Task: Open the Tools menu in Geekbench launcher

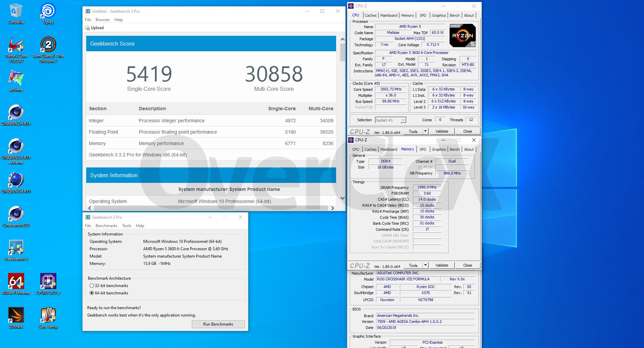Action: 126,226
